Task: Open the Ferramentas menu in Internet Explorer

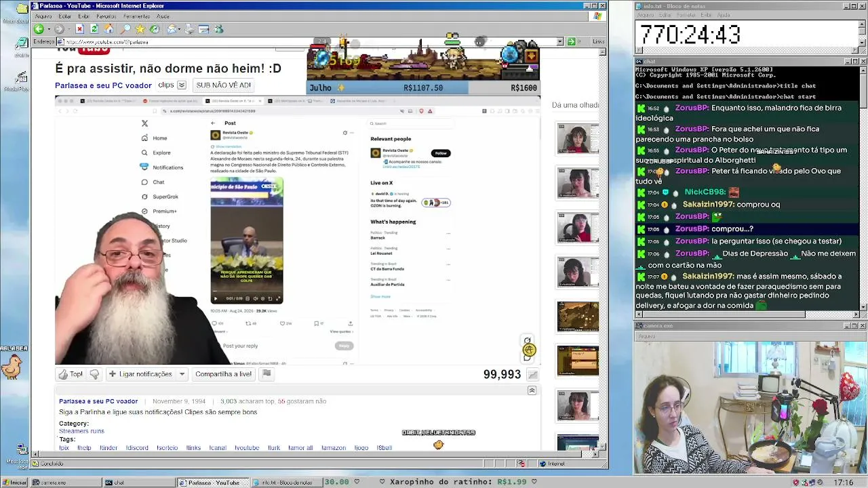Action: click(x=137, y=16)
